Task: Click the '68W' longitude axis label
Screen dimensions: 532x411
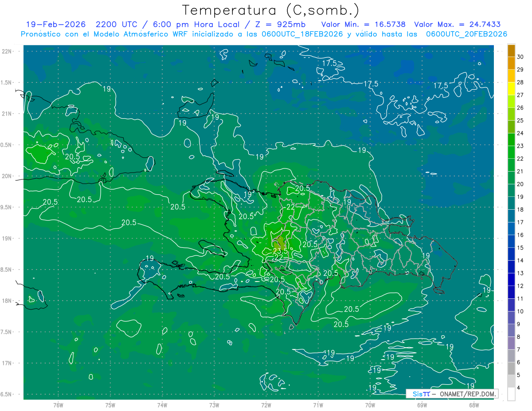Action: 473,405
